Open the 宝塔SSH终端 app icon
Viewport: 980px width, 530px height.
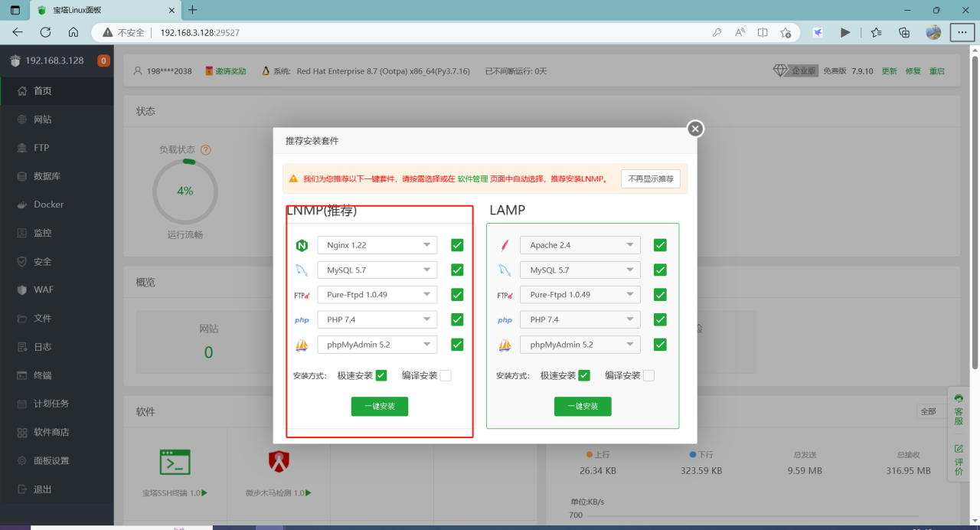click(175, 462)
